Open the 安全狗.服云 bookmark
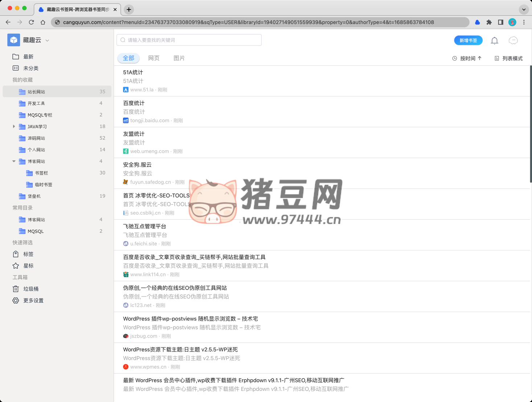This screenshot has width=532, height=402. click(138, 165)
